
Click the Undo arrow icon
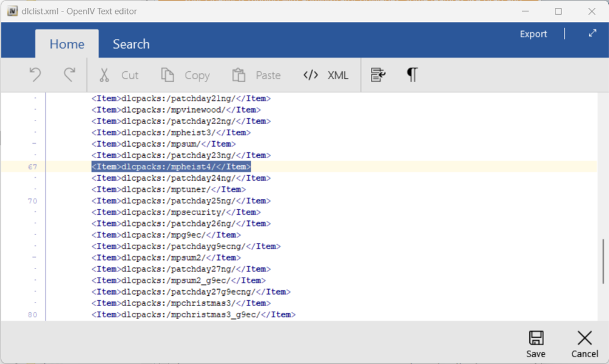[35, 74]
